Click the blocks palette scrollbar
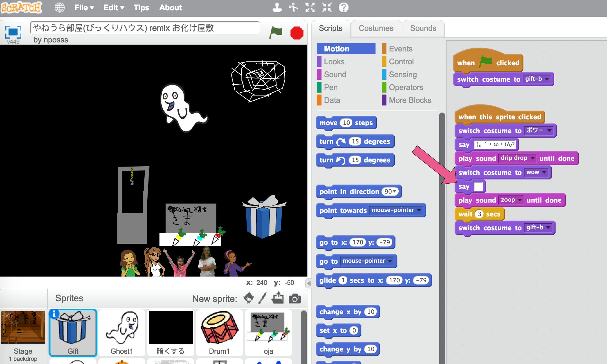This screenshot has width=607, height=364. click(x=442, y=238)
